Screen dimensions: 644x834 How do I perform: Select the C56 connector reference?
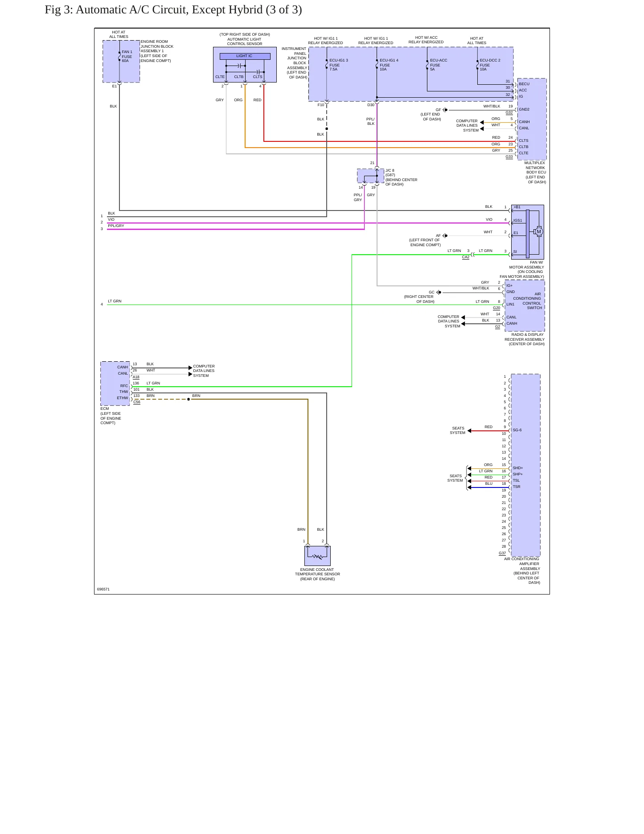pos(137,402)
